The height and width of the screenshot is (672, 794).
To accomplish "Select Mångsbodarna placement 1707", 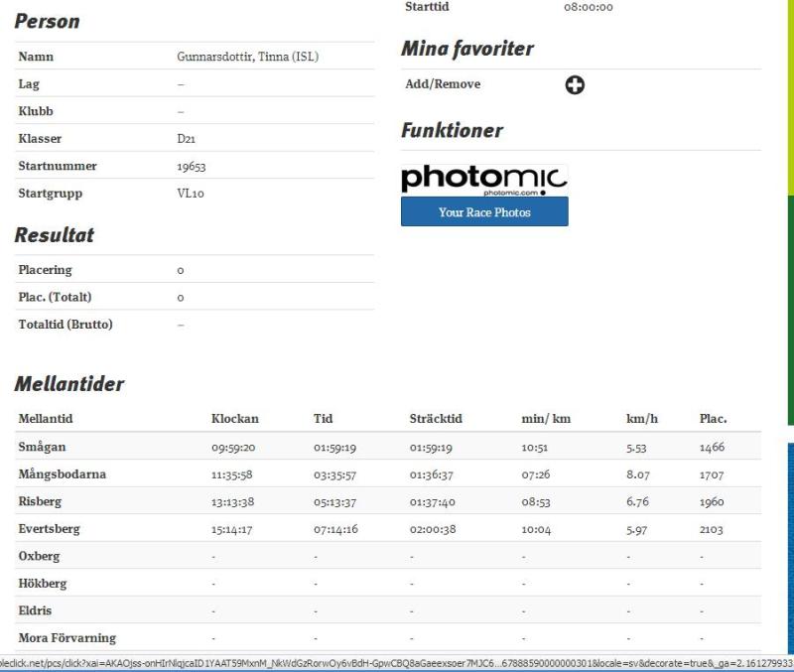I will coord(712,474).
